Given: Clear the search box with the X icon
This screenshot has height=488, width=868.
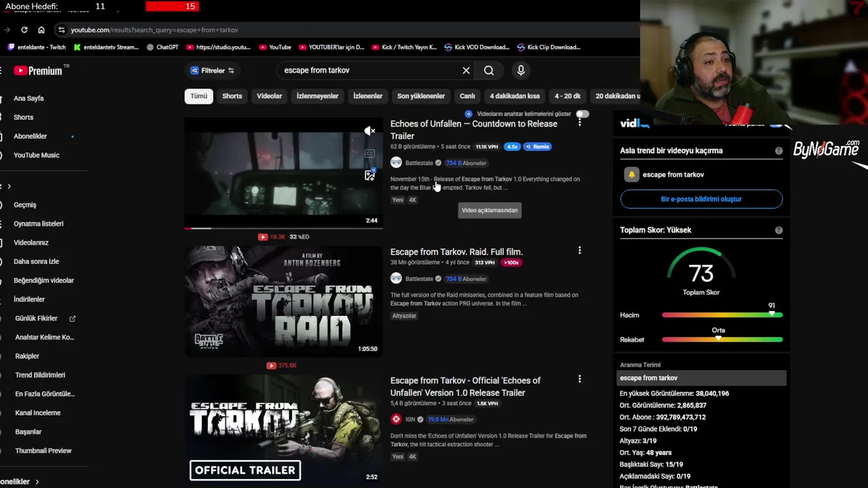Looking at the screenshot, I should coord(466,70).
